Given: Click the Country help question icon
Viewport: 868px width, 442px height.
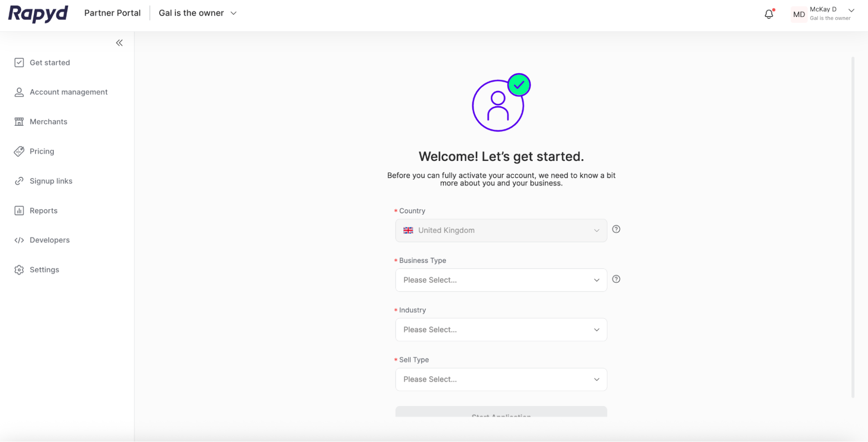Looking at the screenshot, I should click(616, 229).
